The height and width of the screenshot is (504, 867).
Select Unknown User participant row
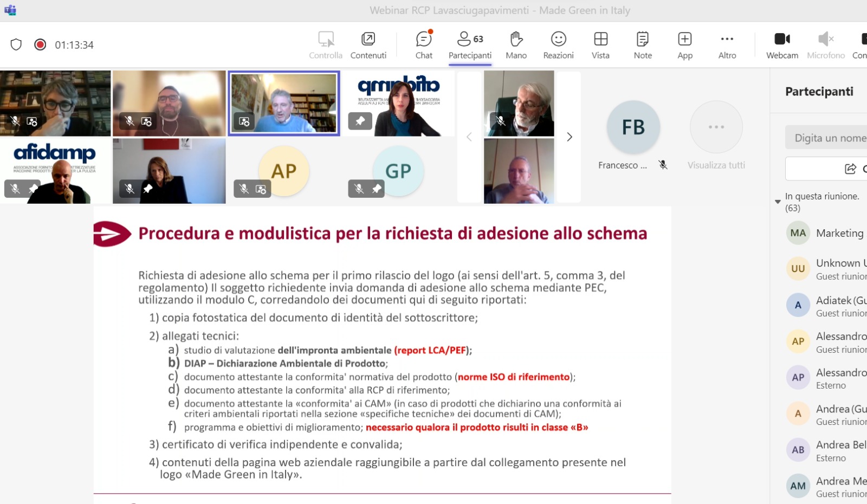pos(826,269)
